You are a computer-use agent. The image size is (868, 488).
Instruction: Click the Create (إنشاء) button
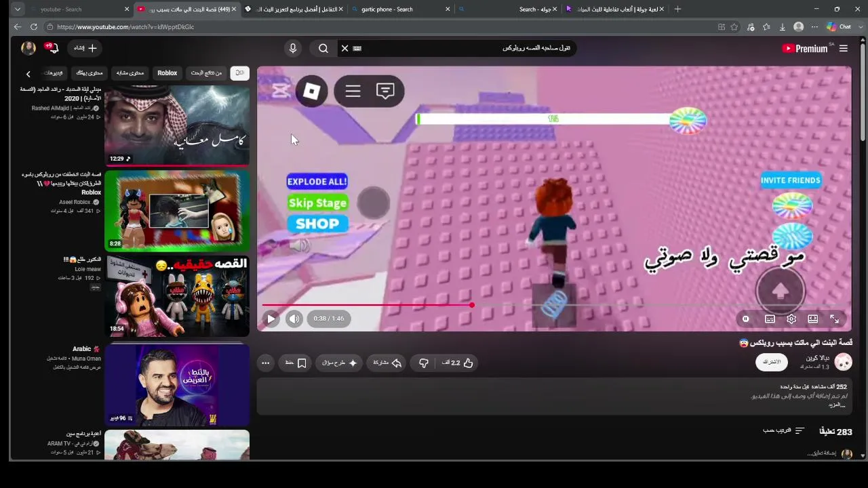(x=85, y=48)
